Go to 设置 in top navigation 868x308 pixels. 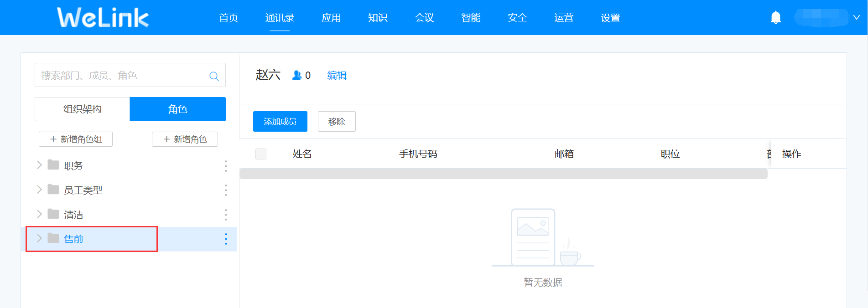coord(610,18)
